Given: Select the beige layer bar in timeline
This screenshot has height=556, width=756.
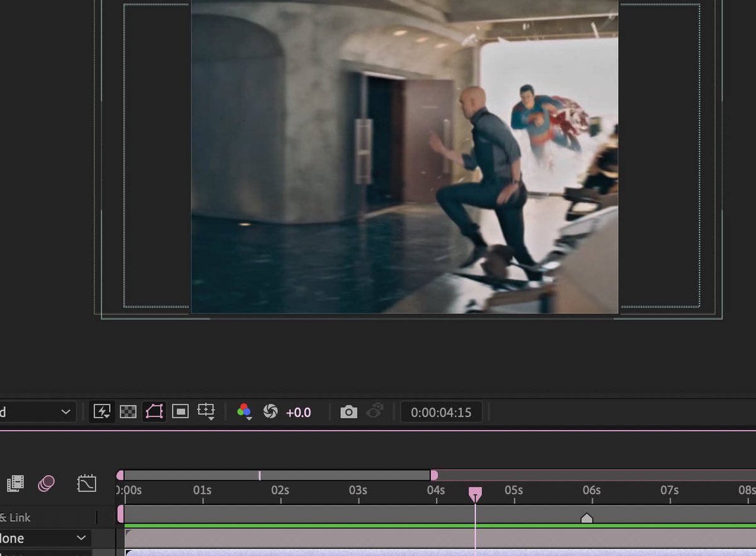Looking at the screenshot, I should click(440, 538).
